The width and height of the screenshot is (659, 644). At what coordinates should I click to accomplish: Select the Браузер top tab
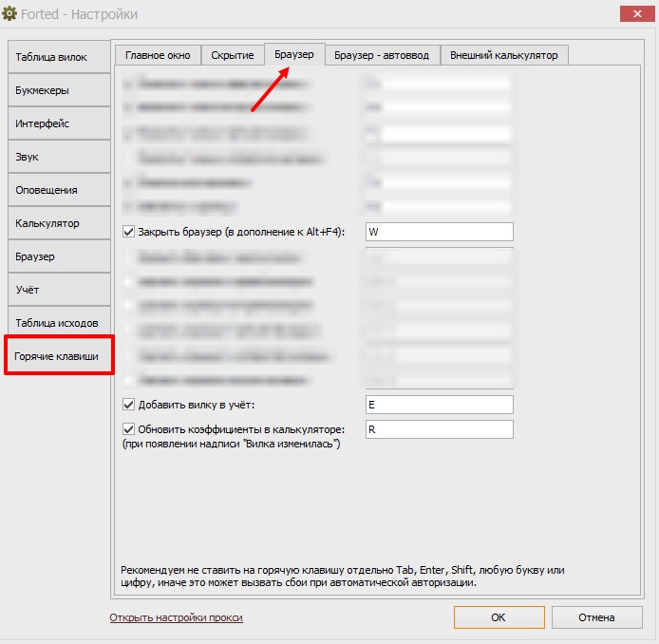294,54
